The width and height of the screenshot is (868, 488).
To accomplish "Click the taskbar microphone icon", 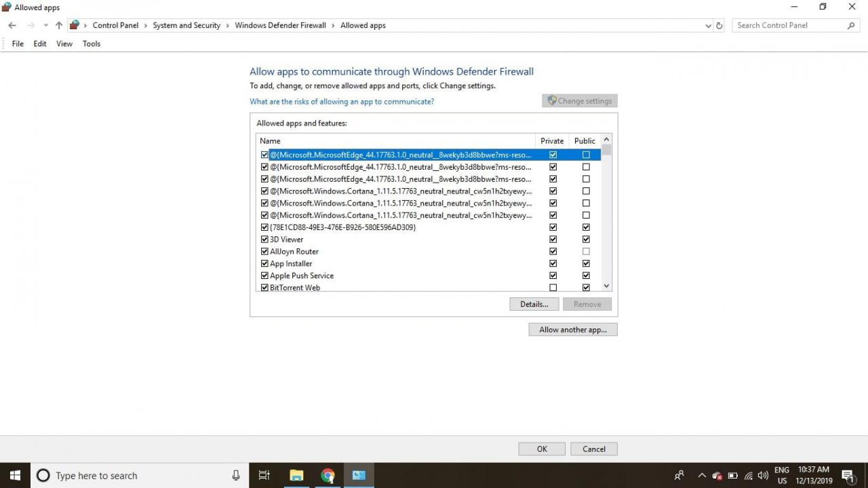I will tap(236, 475).
